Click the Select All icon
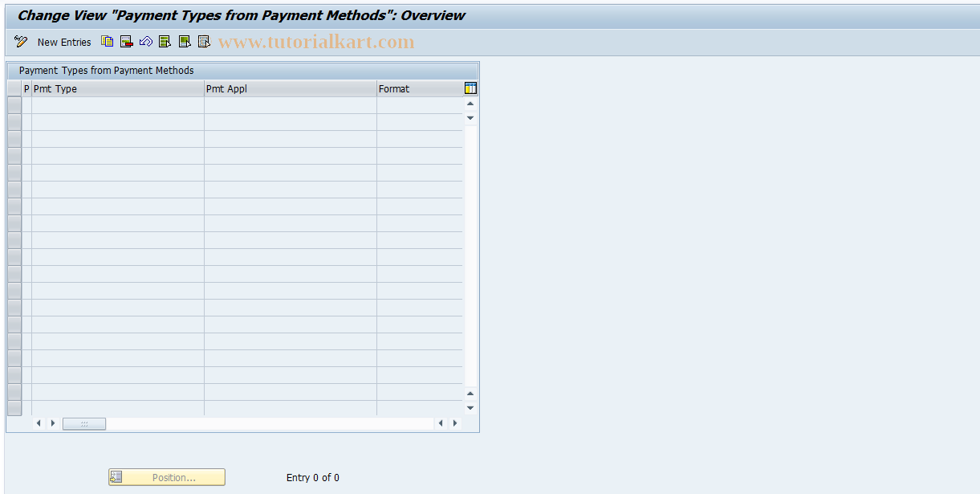This screenshot has height=494, width=980. pos(165,42)
